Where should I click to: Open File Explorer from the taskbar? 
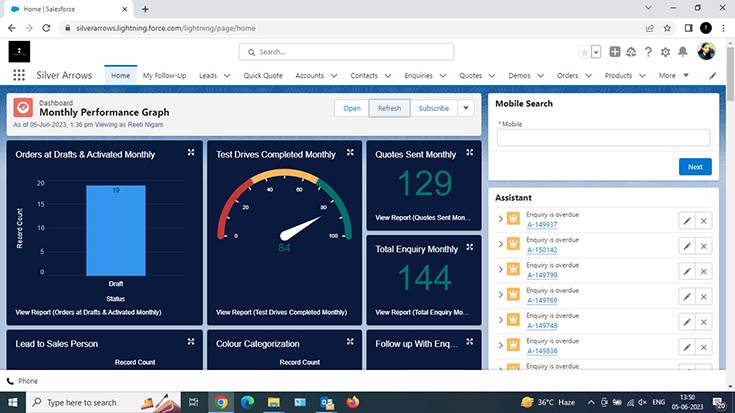click(x=274, y=402)
